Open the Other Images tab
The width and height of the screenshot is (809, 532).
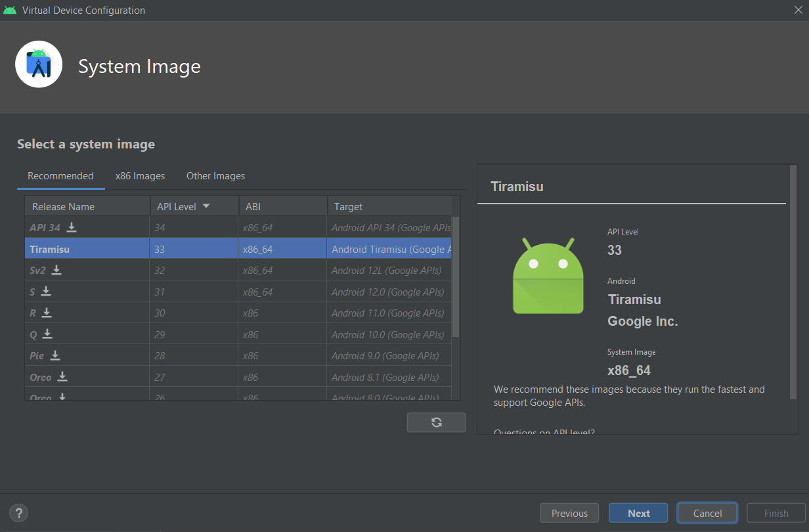pyautogui.click(x=215, y=176)
